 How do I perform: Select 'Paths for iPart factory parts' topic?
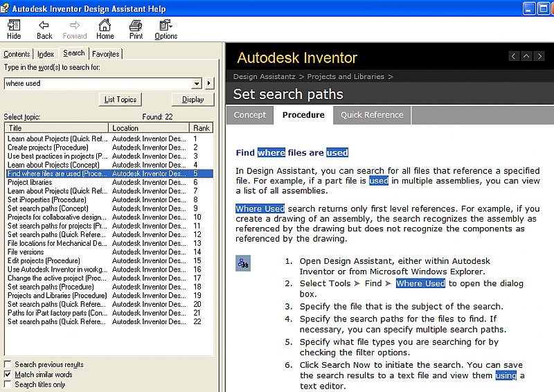109,313
